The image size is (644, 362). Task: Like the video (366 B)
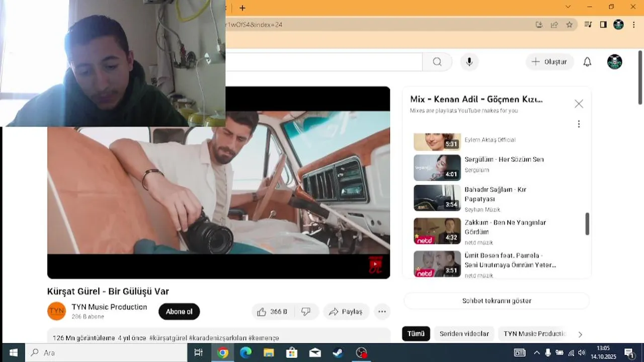click(x=272, y=312)
